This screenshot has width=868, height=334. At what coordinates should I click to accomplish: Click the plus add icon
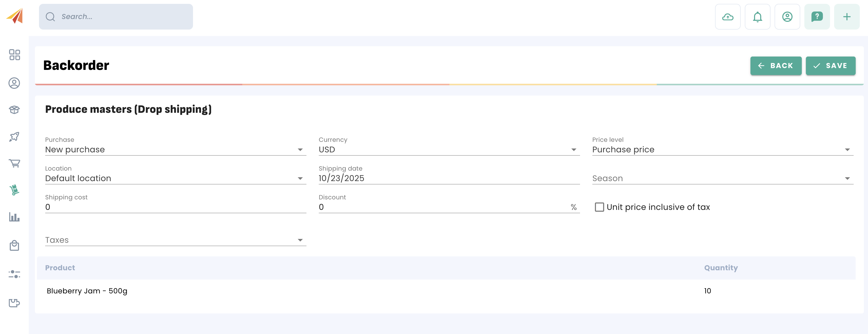(x=846, y=17)
